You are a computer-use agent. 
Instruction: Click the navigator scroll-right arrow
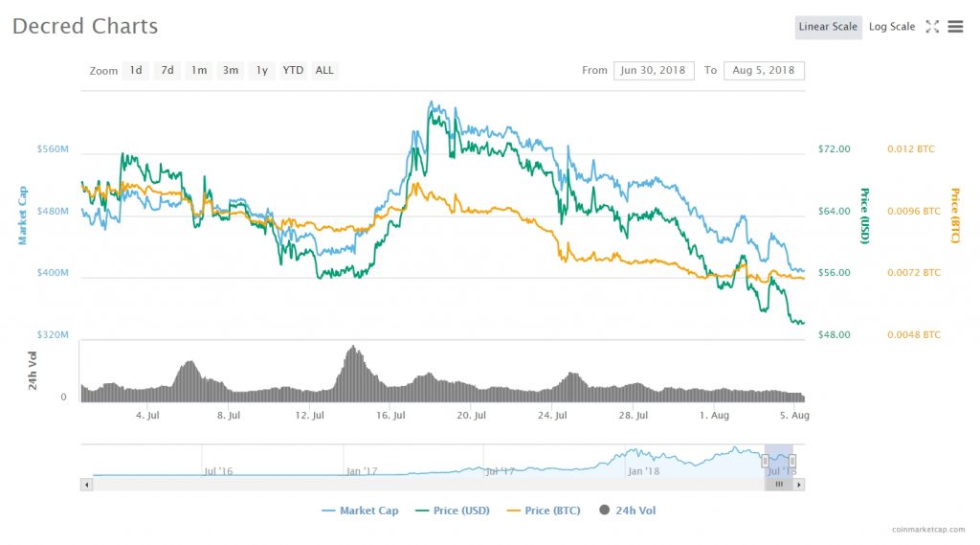pos(799,485)
